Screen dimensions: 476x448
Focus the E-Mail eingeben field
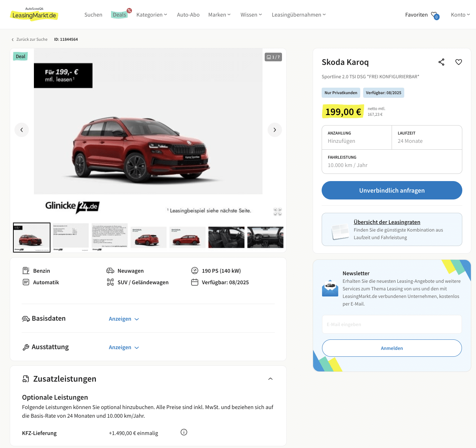click(x=392, y=324)
